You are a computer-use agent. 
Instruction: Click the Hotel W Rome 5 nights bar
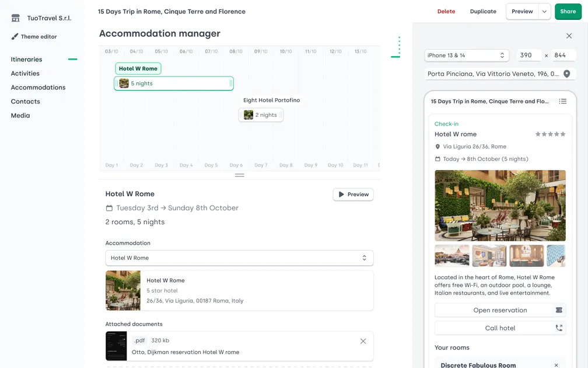coord(173,84)
